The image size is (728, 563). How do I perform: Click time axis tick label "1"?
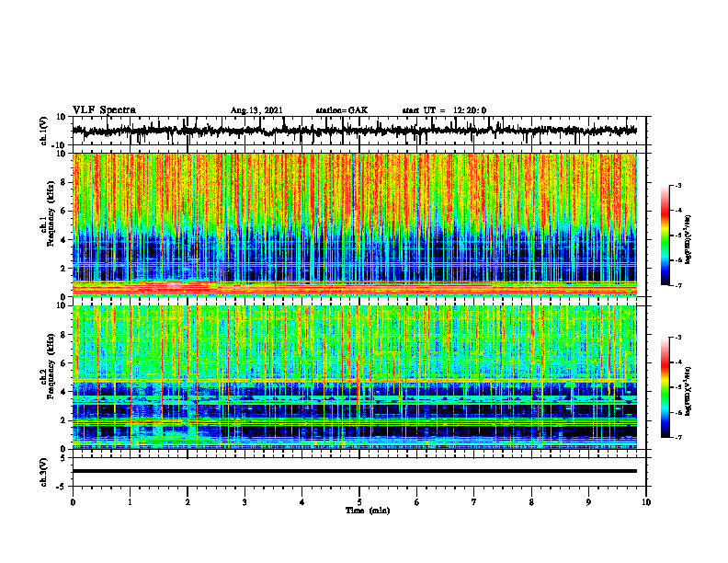(x=130, y=502)
